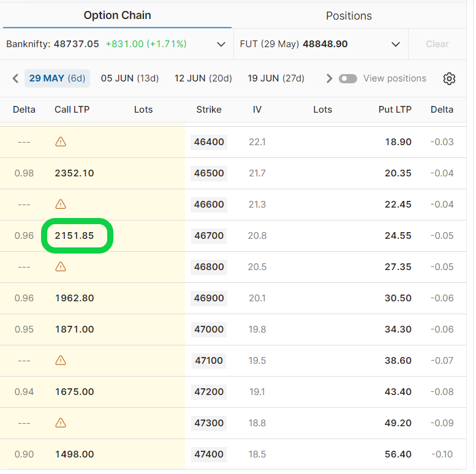Viewport: 476px width, 474px height.
Task: Click the 47000 strike price
Action: [209, 329]
